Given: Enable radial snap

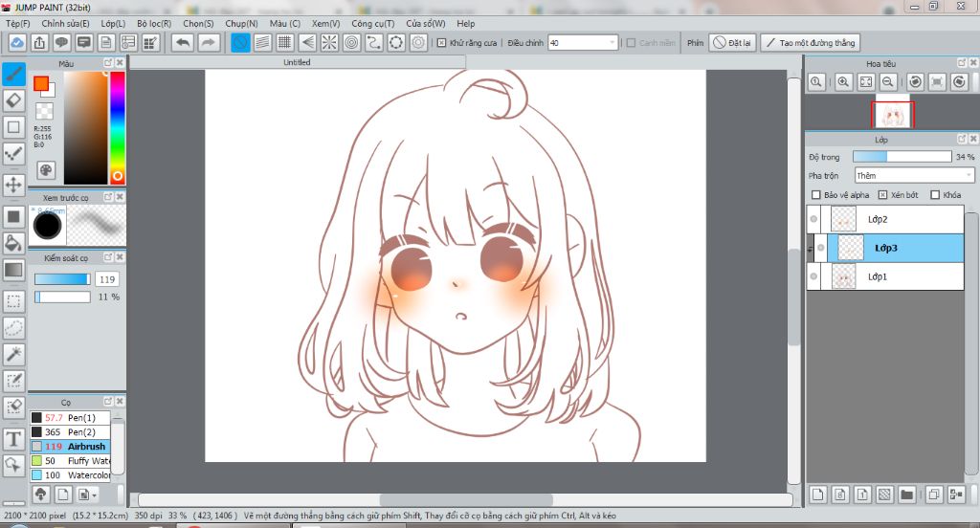Looking at the screenshot, I should coord(329,42).
